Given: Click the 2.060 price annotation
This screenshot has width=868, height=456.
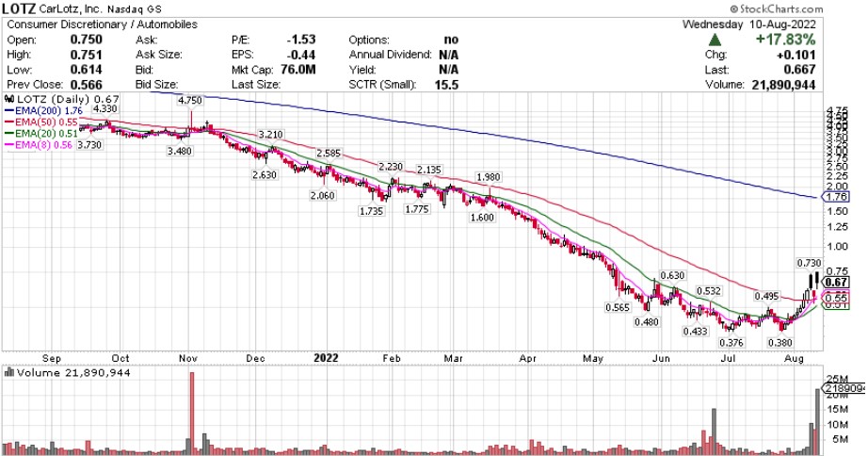Looking at the screenshot, I should coord(322,195).
